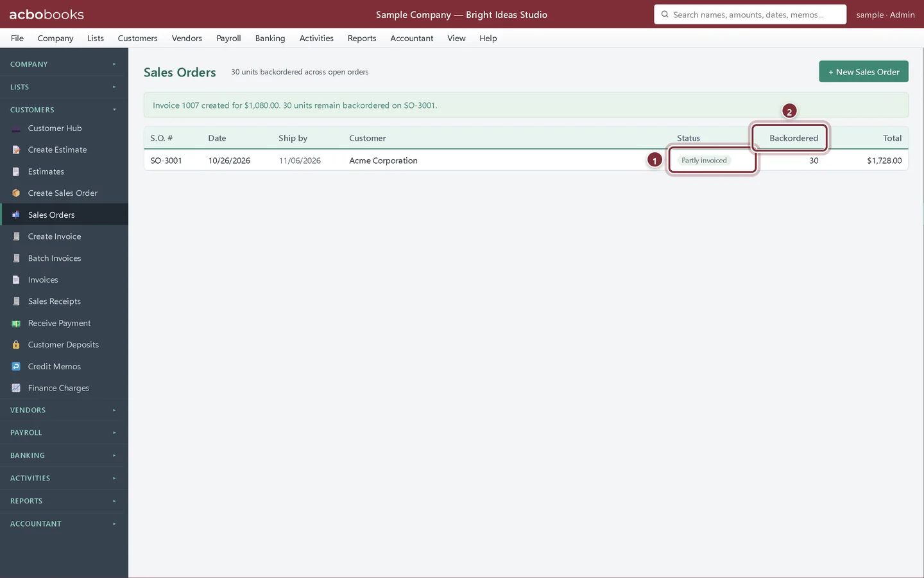Viewport: 924px width, 578px height.
Task: Open Customer Hub icon in sidebar
Action: click(x=16, y=128)
